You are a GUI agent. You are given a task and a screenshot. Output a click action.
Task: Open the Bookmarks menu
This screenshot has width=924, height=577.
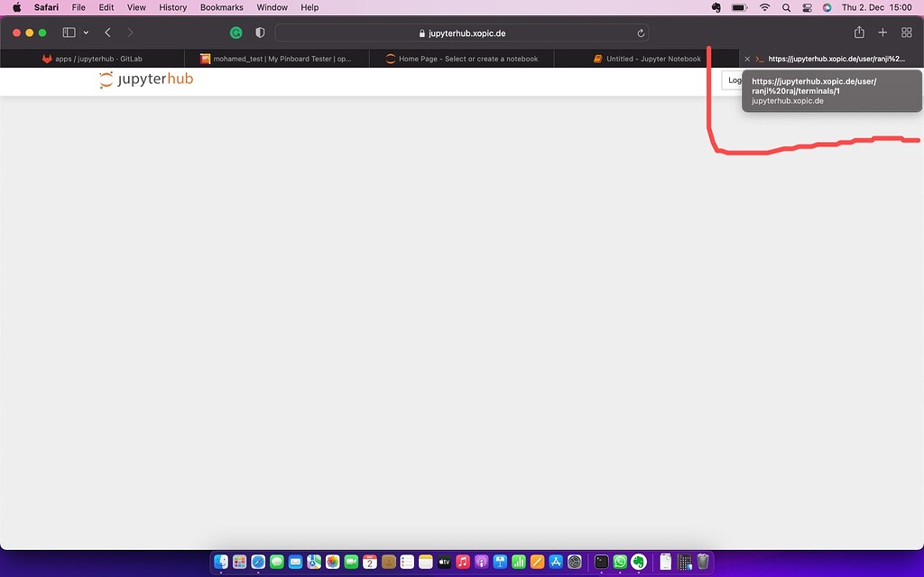(221, 7)
